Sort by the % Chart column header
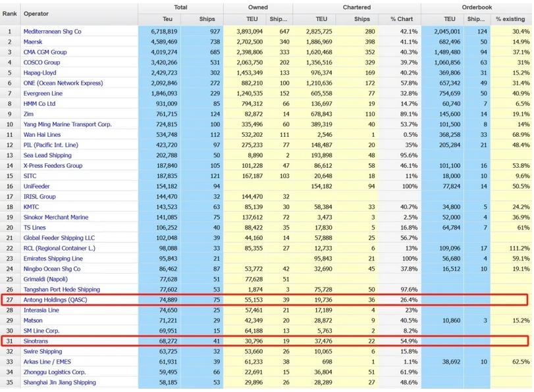Screen dimensions: 534x392 [402, 19]
